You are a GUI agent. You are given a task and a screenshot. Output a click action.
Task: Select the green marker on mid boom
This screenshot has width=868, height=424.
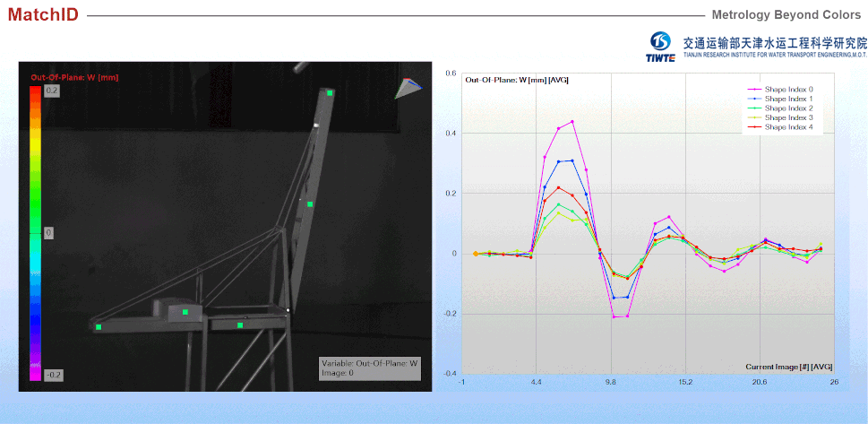click(x=310, y=204)
